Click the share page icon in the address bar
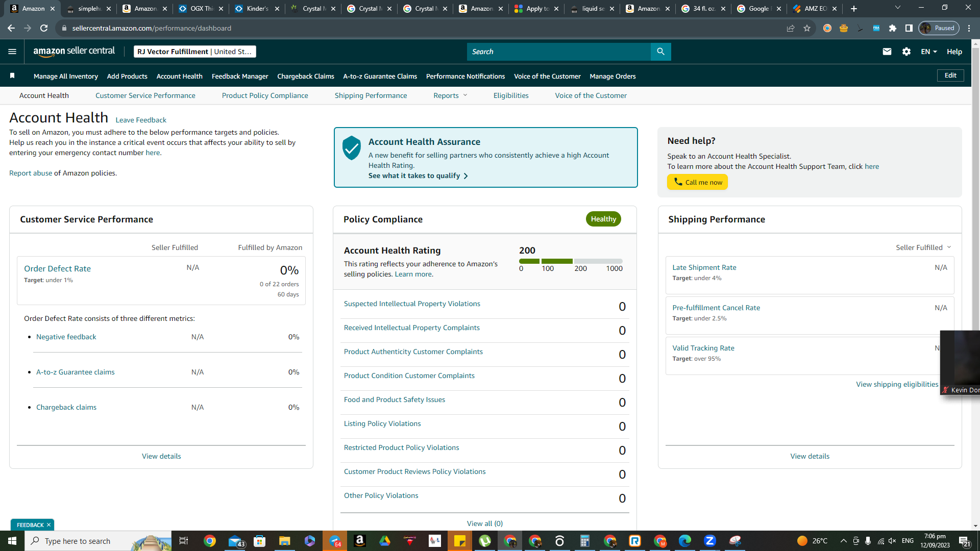980x551 pixels. click(791, 28)
